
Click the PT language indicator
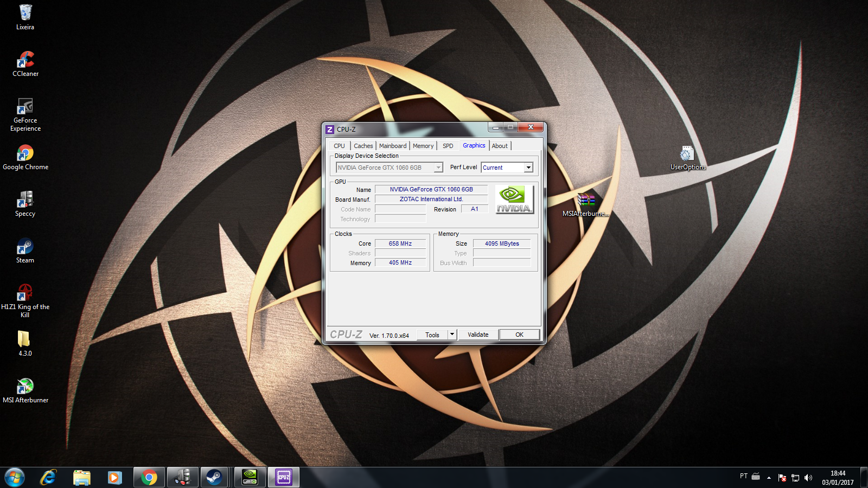[x=744, y=476]
